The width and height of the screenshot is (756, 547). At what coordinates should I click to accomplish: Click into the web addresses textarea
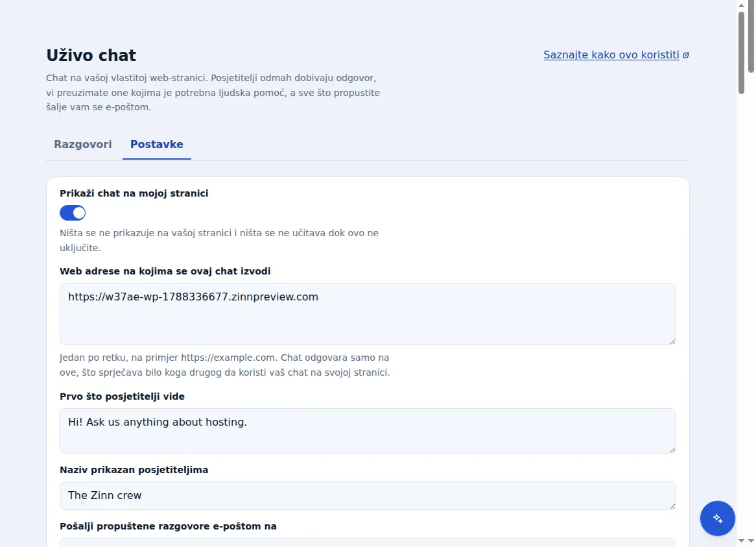click(x=368, y=314)
